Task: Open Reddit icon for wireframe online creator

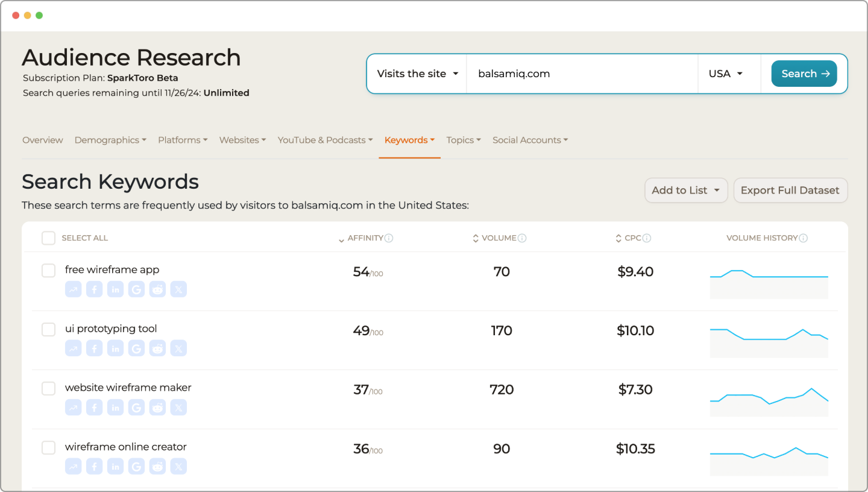Action: [157, 467]
